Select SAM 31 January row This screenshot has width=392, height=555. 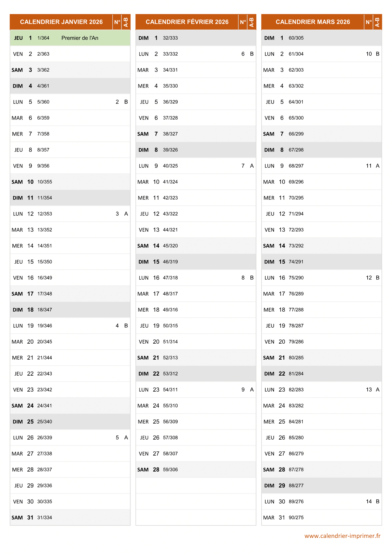pyautogui.click(x=70, y=518)
